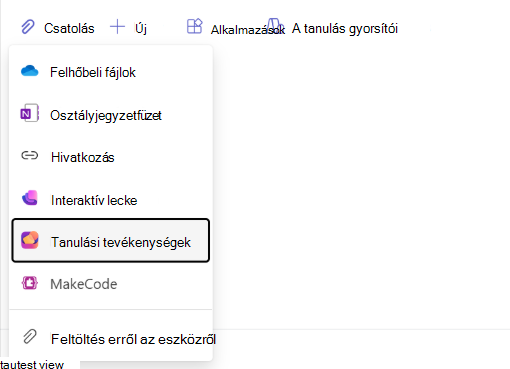Click the OneDrive cloud icon
Image resolution: width=510 pixels, height=369 pixels.
(x=30, y=71)
